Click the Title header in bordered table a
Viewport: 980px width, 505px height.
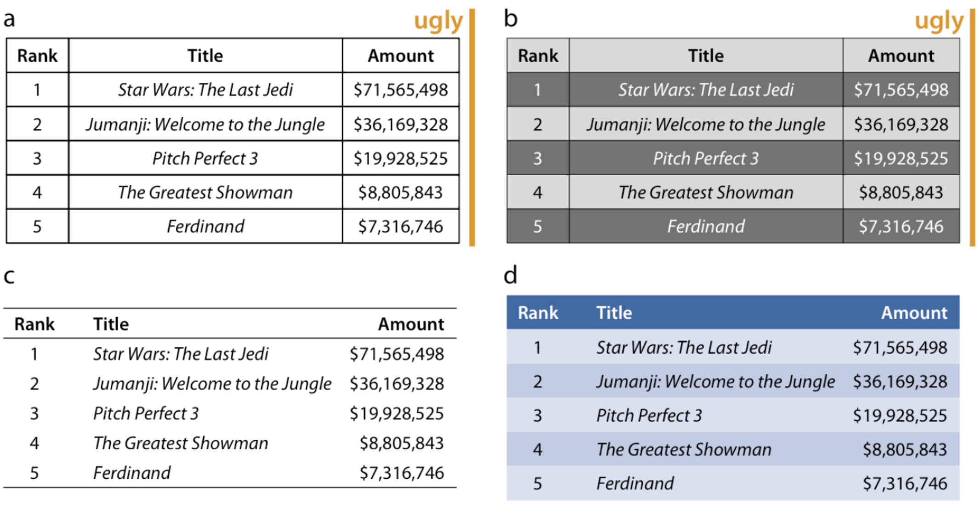tap(205, 56)
